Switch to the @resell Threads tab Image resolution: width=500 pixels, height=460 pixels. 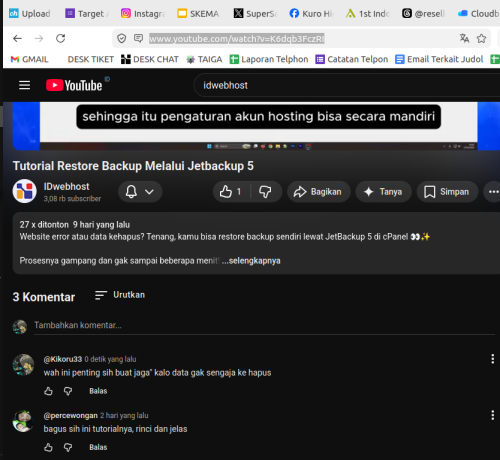423,14
